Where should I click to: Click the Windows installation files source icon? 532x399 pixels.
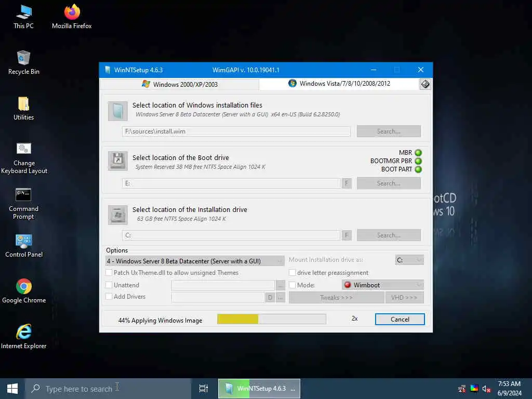coord(118,111)
